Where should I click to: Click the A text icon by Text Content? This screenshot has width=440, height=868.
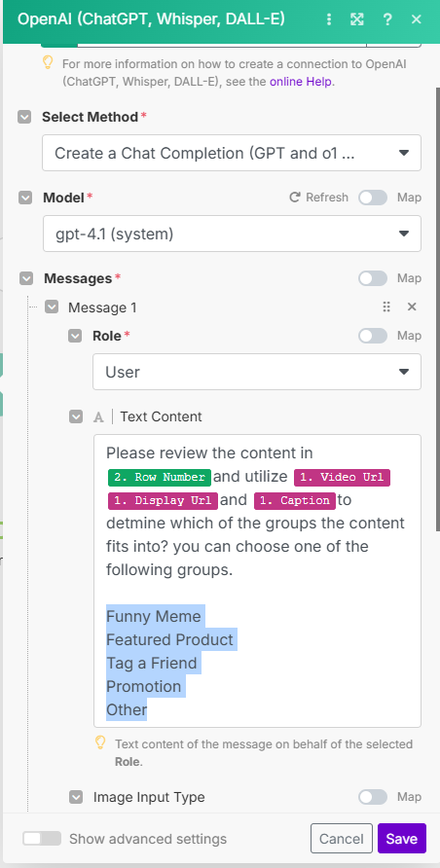[98, 416]
